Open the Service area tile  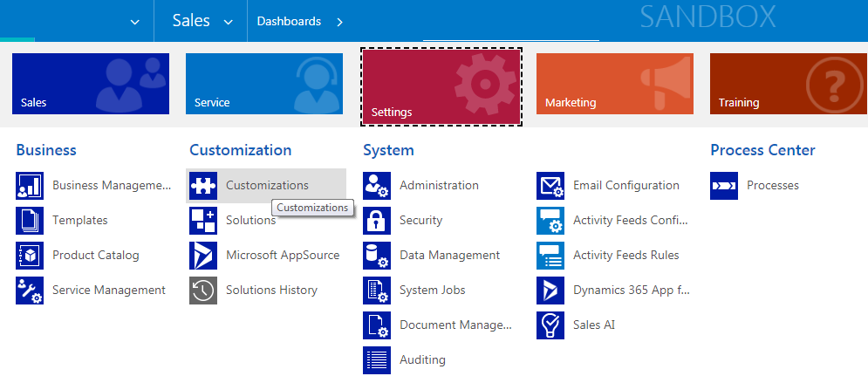(x=264, y=84)
